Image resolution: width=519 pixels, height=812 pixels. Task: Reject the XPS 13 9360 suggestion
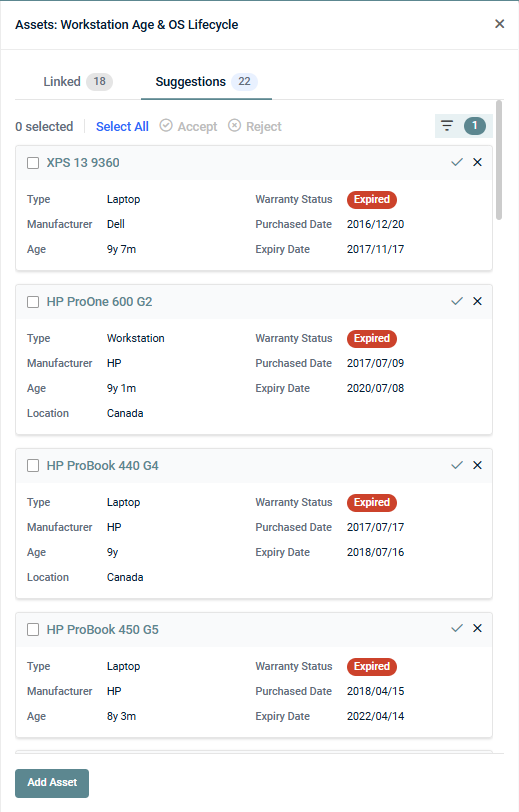pyautogui.click(x=478, y=163)
